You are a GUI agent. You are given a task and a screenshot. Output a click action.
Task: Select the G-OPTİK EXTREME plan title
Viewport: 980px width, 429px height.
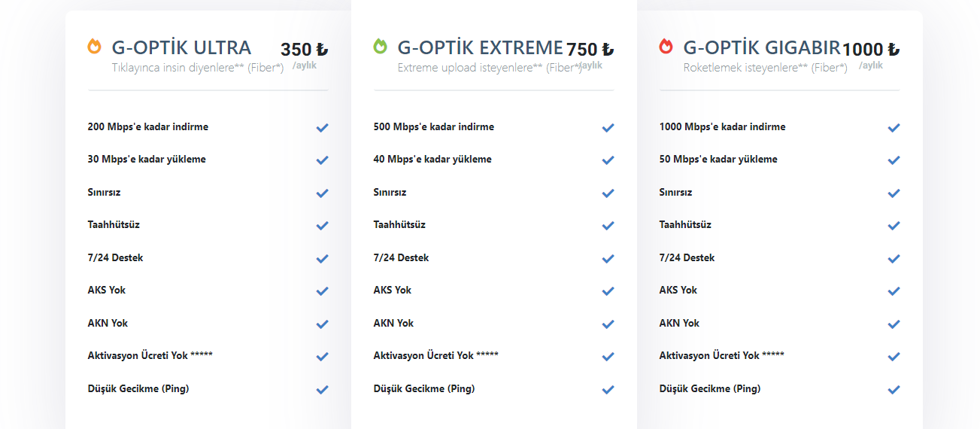(x=481, y=47)
